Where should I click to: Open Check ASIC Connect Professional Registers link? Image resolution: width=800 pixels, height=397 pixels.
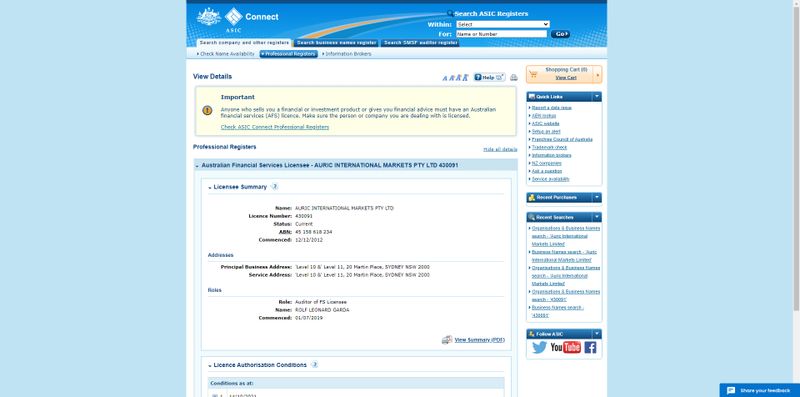pyautogui.click(x=275, y=127)
